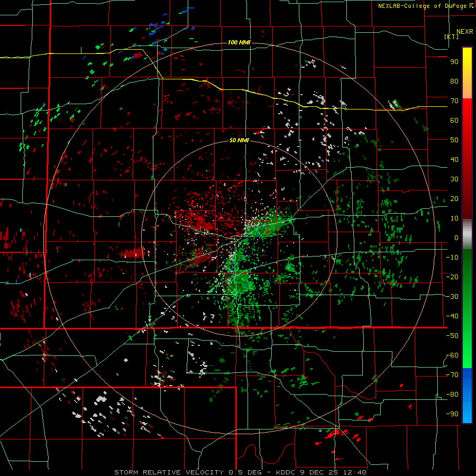Click the 0 value on the velocity scale
476x476 pixels.
point(456,237)
